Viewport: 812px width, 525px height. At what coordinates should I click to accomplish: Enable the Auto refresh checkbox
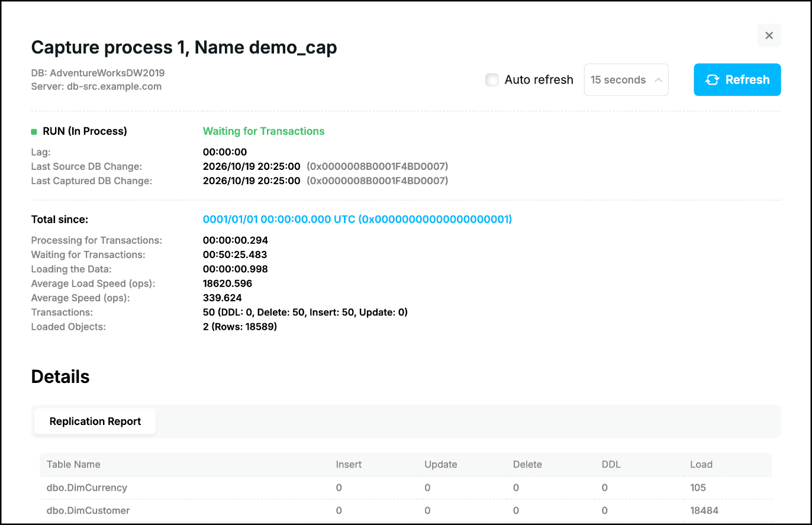coord(492,80)
